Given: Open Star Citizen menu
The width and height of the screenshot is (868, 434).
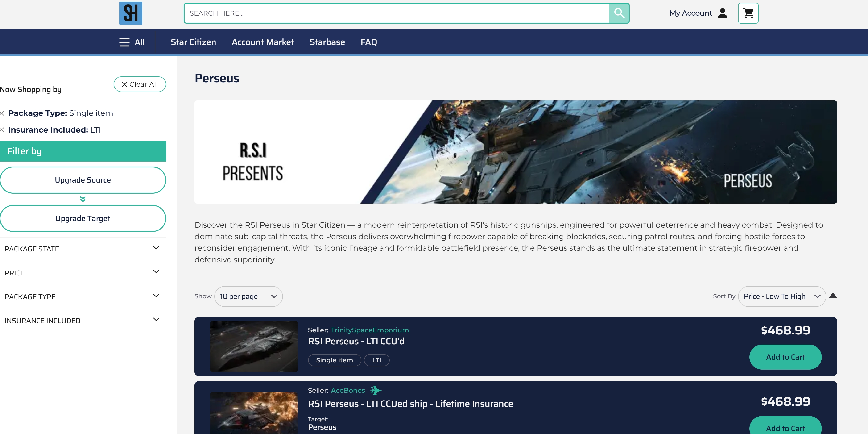Looking at the screenshot, I should point(193,42).
